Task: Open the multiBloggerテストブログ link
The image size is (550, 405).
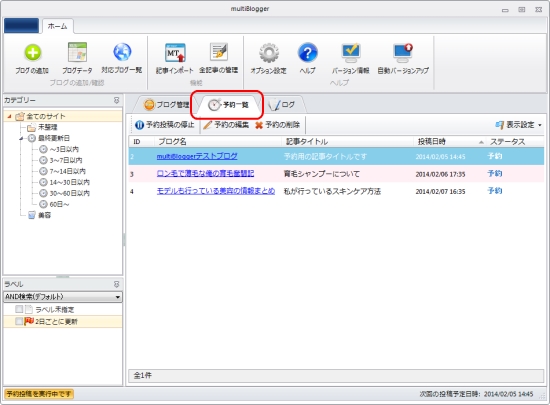Action: coord(197,156)
